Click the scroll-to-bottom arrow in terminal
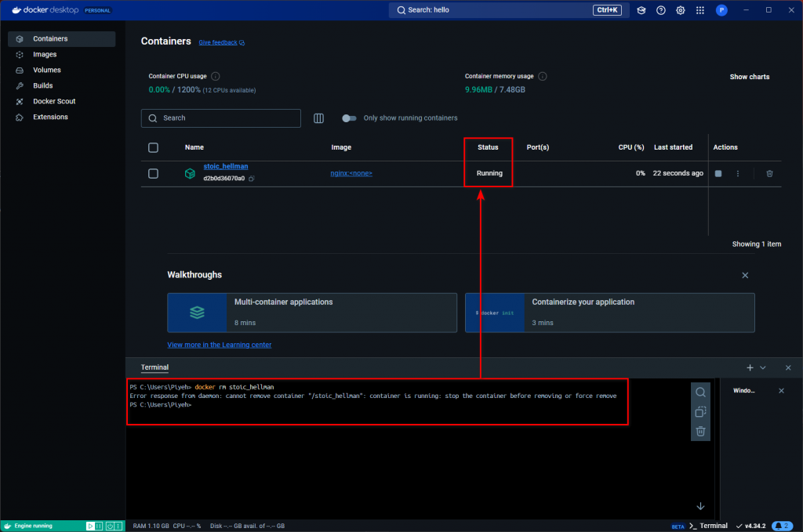The height and width of the screenshot is (532, 803). point(700,506)
